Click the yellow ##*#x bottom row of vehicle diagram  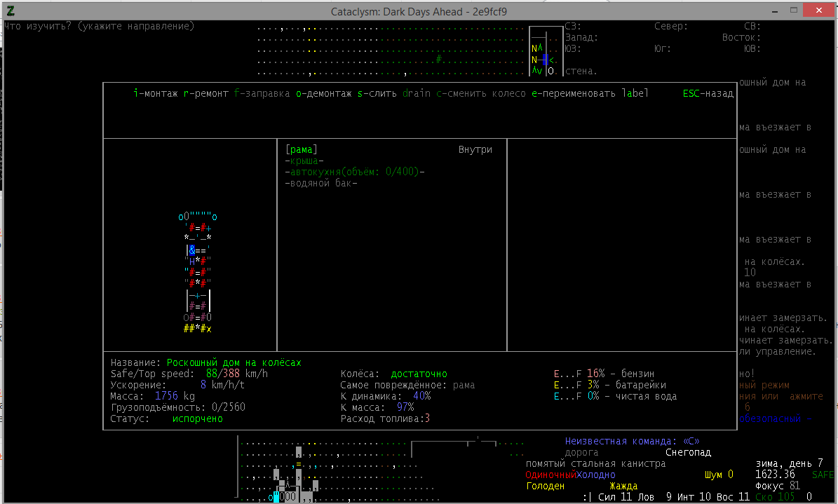click(197, 329)
